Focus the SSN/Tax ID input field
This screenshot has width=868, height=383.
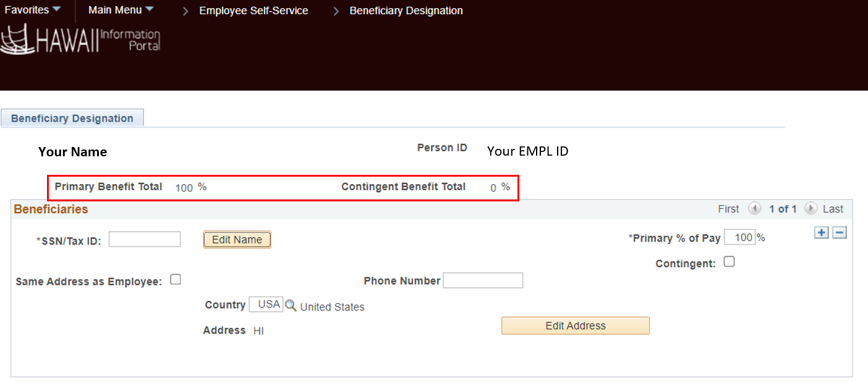point(145,239)
